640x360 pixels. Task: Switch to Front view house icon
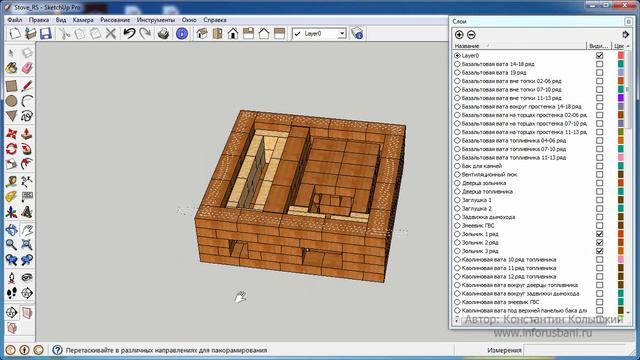click(x=233, y=33)
